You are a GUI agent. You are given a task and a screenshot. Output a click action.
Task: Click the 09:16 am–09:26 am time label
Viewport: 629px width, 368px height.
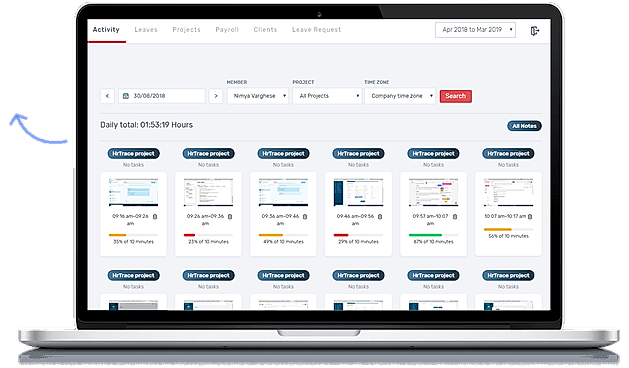coord(130,220)
